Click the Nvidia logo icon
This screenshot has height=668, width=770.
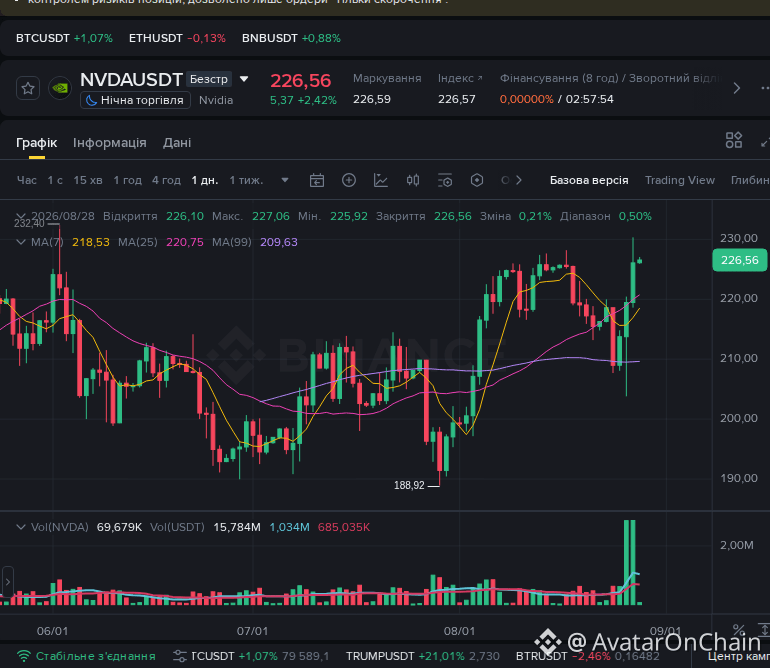pyautogui.click(x=60, y=88)
